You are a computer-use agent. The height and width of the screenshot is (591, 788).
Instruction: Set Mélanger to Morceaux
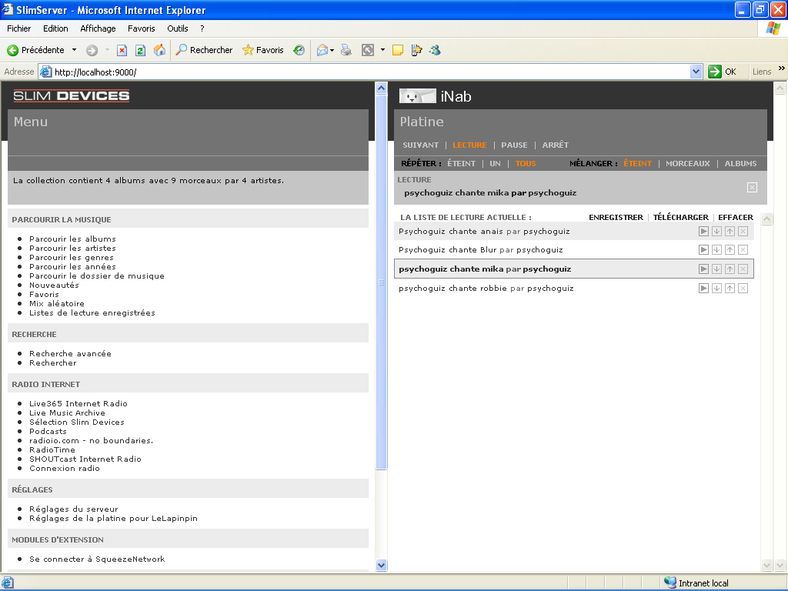pyautogui.click(x=687, y=163)
